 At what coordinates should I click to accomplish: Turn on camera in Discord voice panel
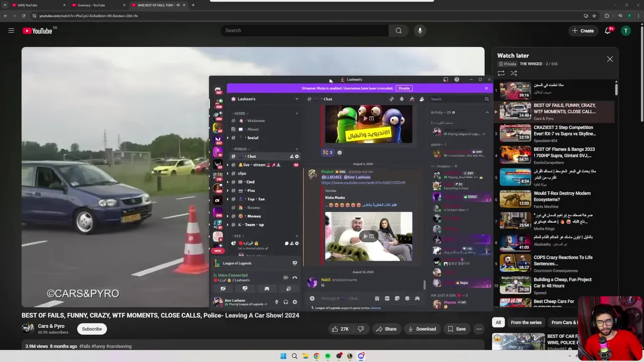coord(223,289)
